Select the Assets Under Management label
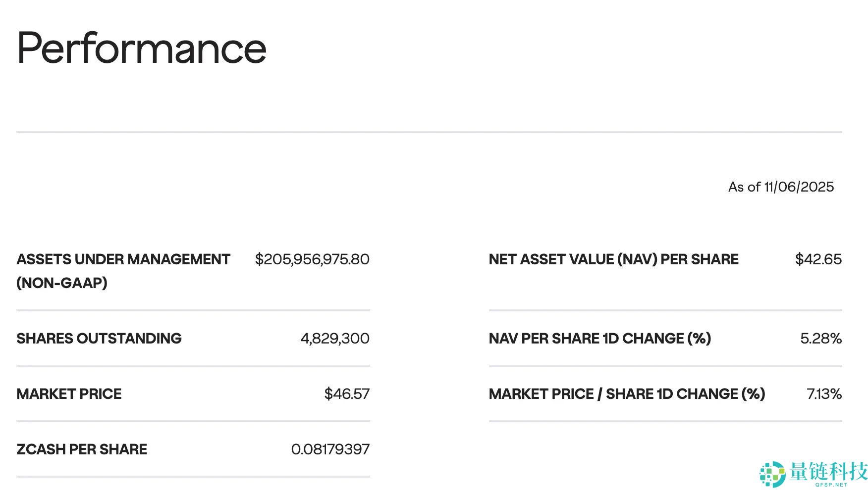Image resolution: width=868 pixels, height=490 pixels. tap(123, 259)
